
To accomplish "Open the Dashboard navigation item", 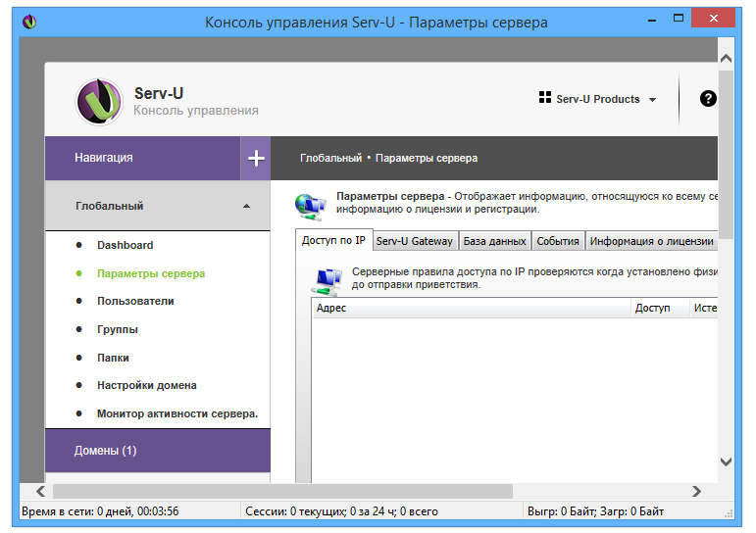I will point(125,245).
